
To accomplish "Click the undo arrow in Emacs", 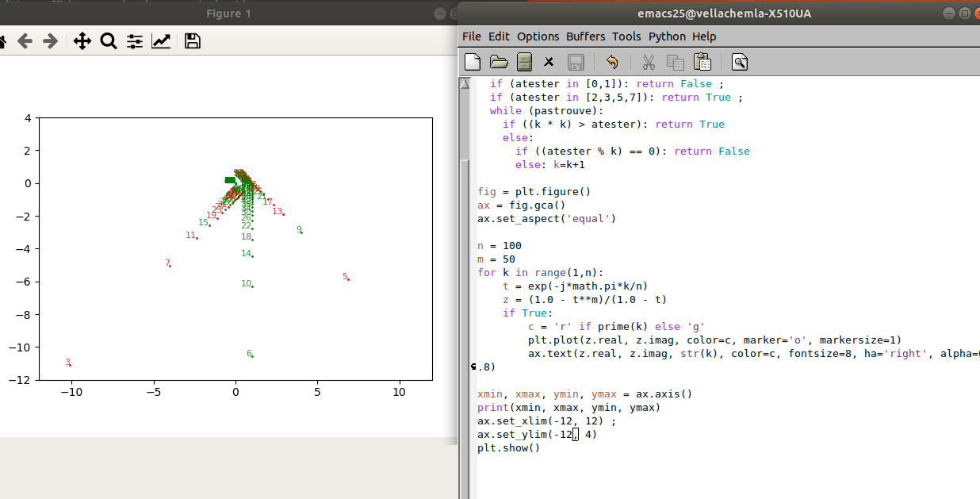I will 611,62.
